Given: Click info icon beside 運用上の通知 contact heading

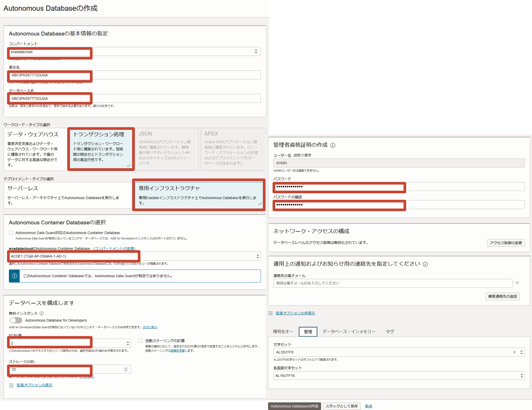Looking at the screenshot, I should [x=425, y=264].
